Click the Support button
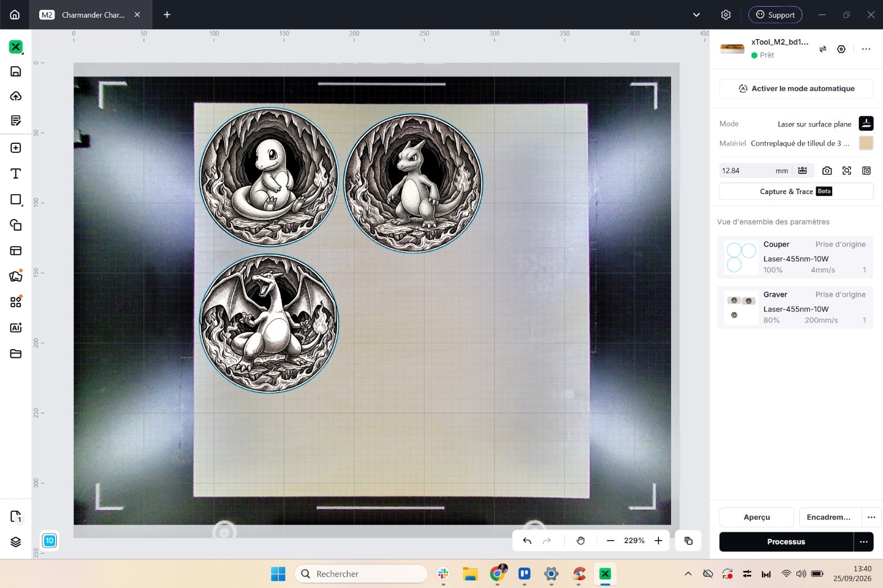Screen dimensions: 883x588 pyautogui.click(x=775, y=15)
